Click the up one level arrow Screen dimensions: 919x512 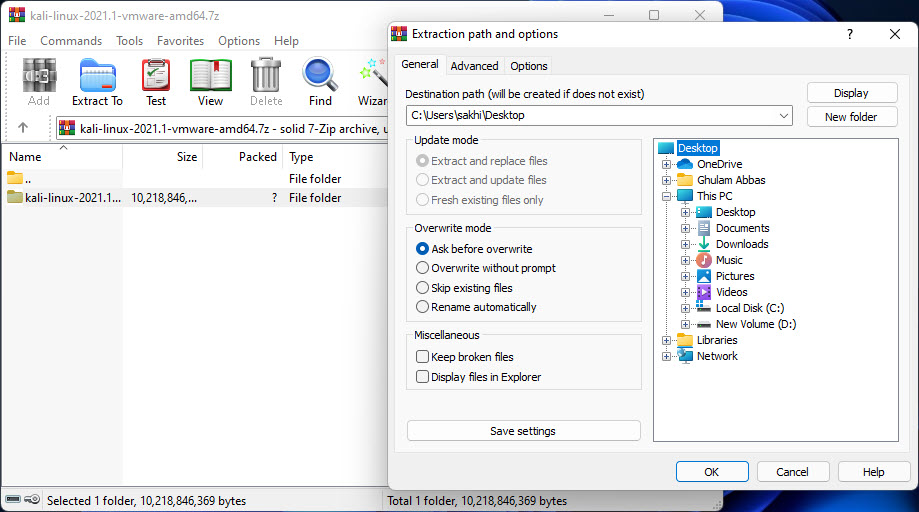[23, 127]
